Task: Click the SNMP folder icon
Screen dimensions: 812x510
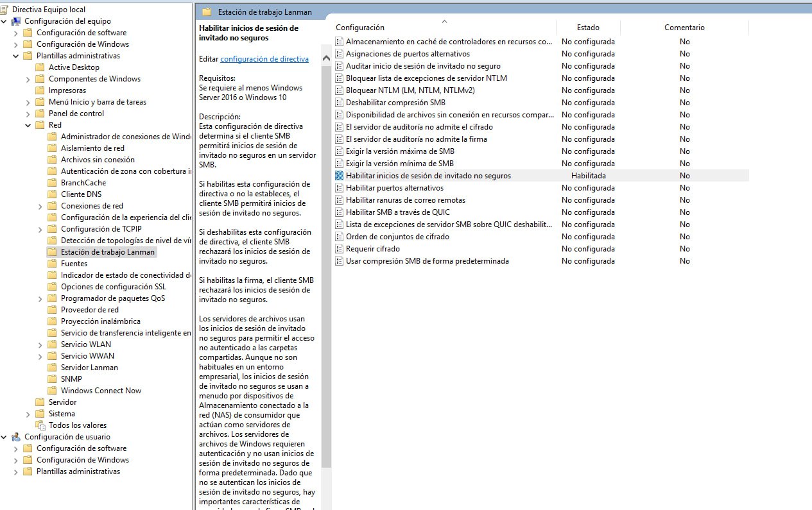Action: 52,379
